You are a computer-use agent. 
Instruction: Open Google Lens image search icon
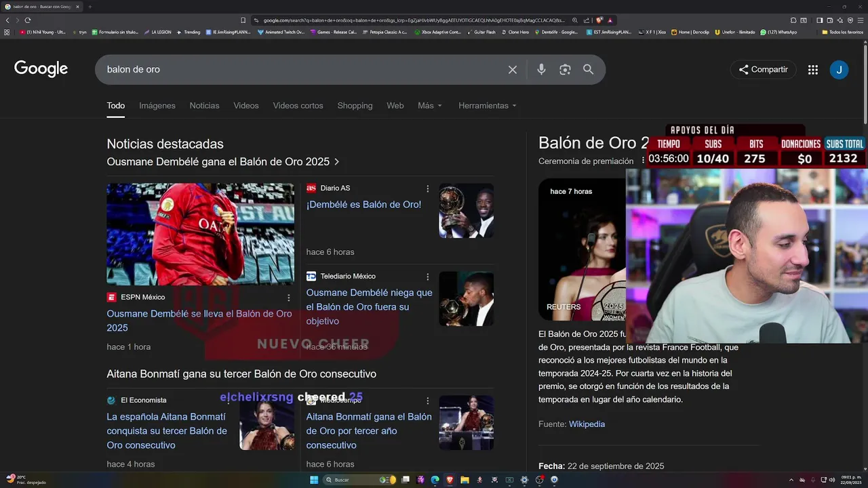(565, 70)
